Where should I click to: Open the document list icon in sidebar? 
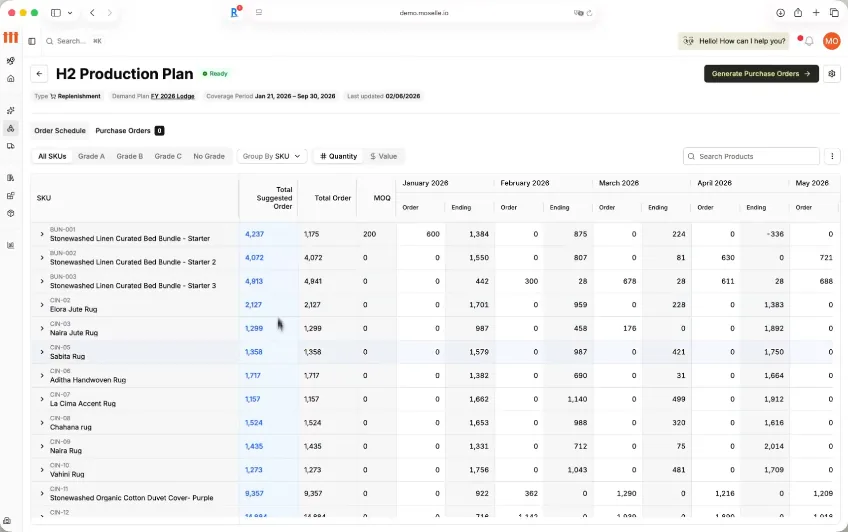[10, 177]
